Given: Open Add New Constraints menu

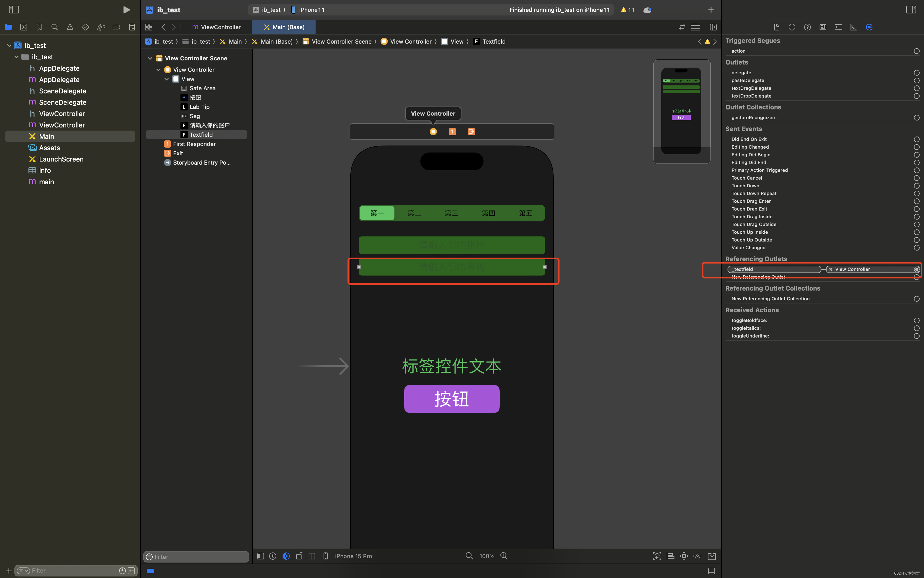Looking at the screenshot, I should [684, 556].
